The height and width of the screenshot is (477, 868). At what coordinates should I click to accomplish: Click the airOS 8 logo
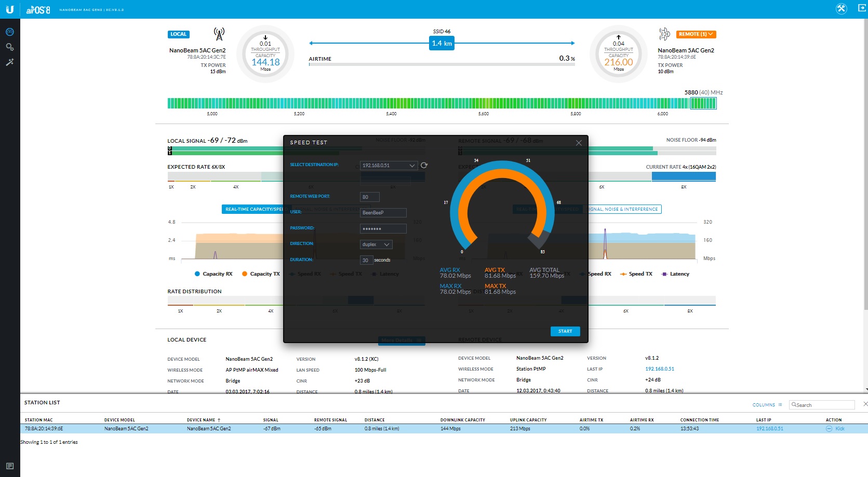pyautogui.click(x=38, y=9)
